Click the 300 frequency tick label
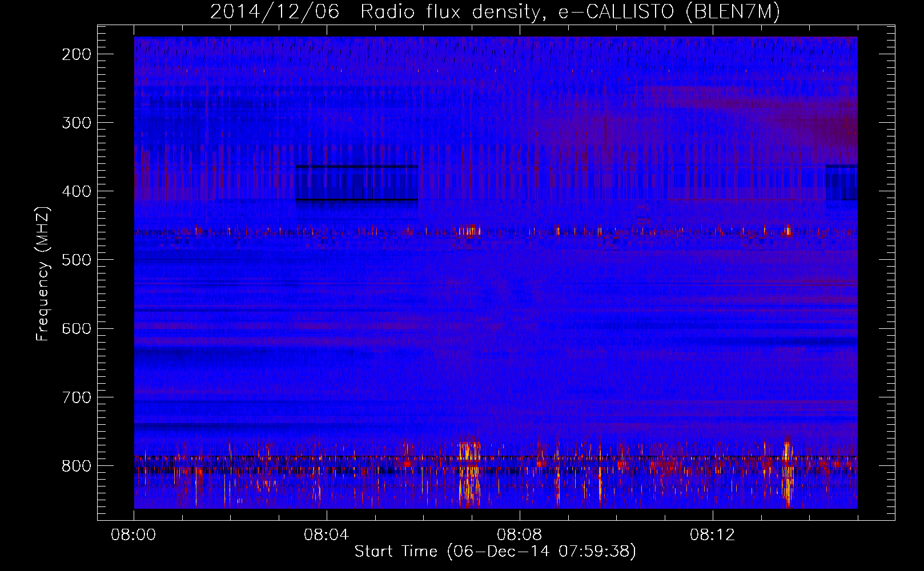 77,123
